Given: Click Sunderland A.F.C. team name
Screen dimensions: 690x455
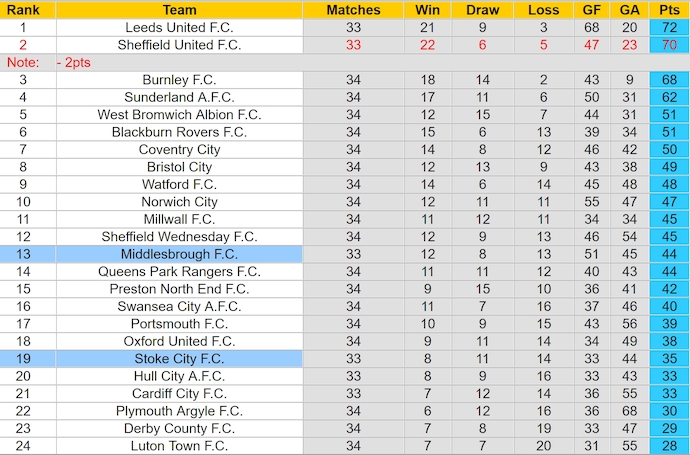Looking at the screenshot, I should 179,97.
